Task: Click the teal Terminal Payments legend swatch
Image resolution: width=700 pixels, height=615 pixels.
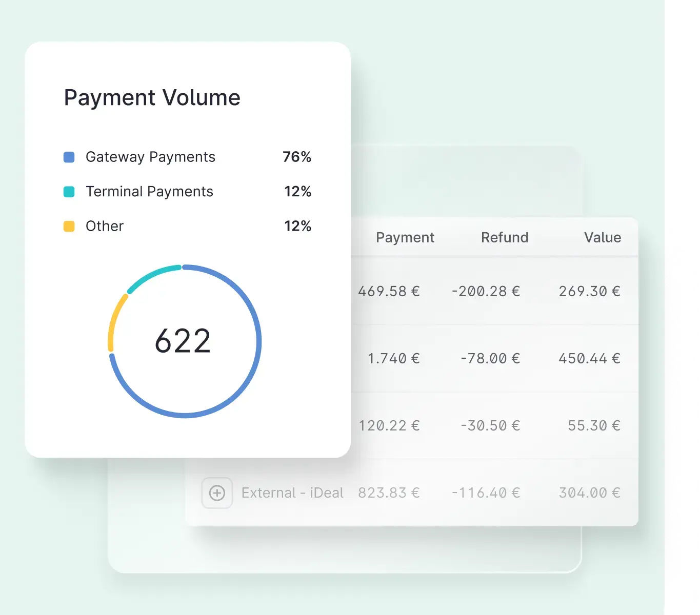Action: [x=69, y=192]
